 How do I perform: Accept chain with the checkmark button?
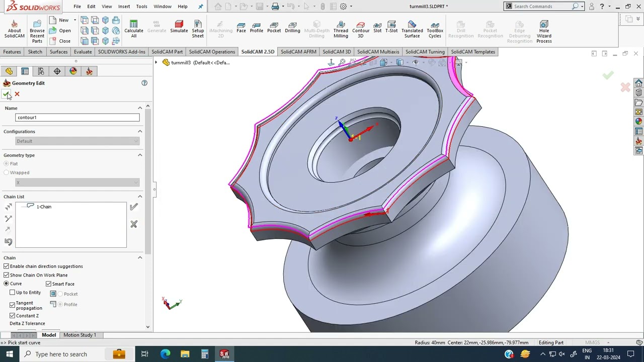coord(133,207)
